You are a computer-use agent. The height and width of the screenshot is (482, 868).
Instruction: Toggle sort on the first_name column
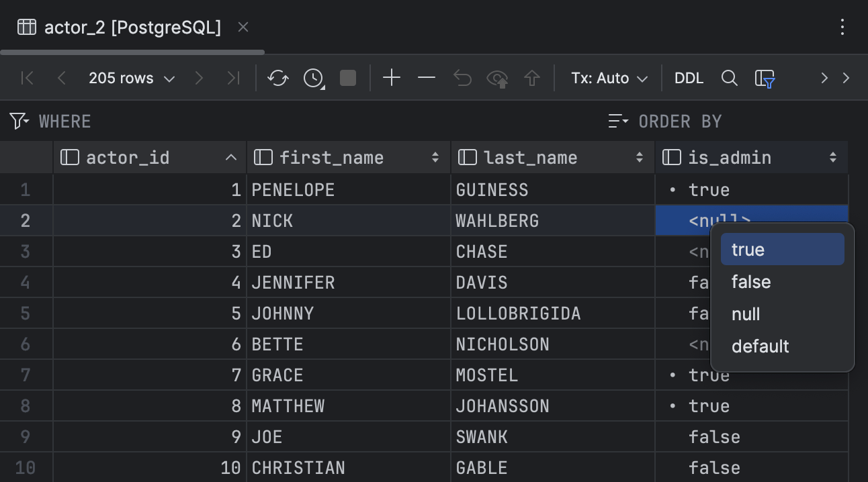pos(435,157)
